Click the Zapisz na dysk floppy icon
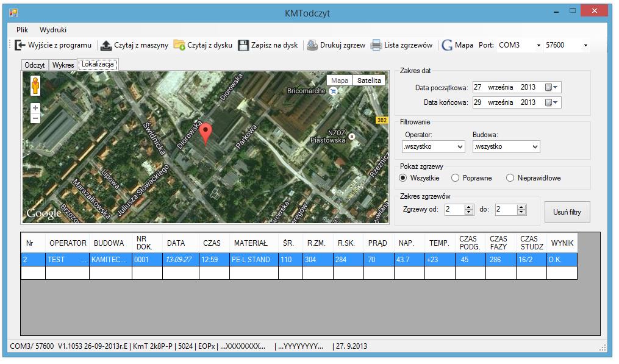This screenshot has width=619, height=364. point(243,45)
